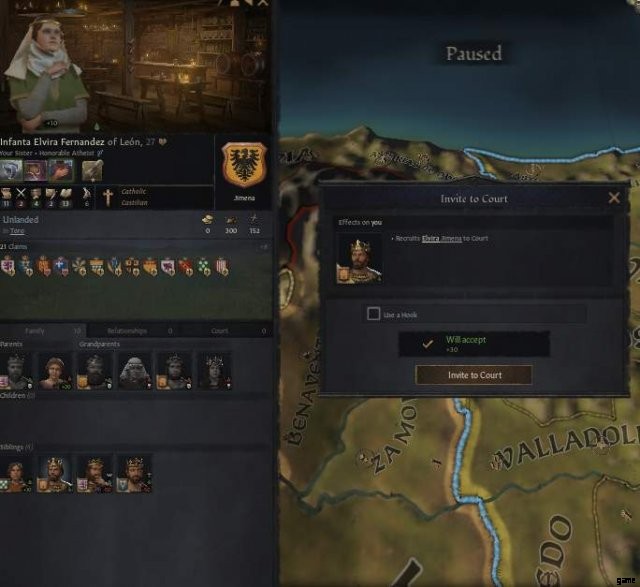
Task: Select the king portrait in Invite dialog
Action: (x=359, y=260)
